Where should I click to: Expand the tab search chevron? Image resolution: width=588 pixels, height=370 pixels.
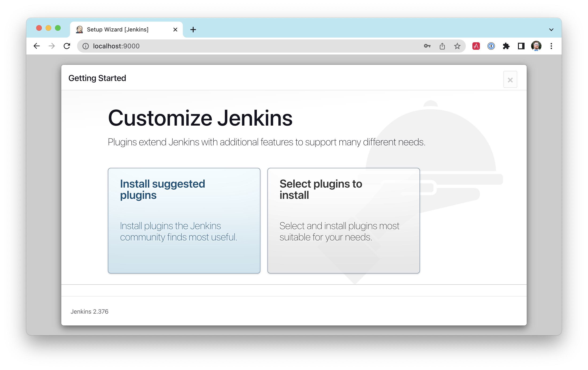[x=551, y=30]
